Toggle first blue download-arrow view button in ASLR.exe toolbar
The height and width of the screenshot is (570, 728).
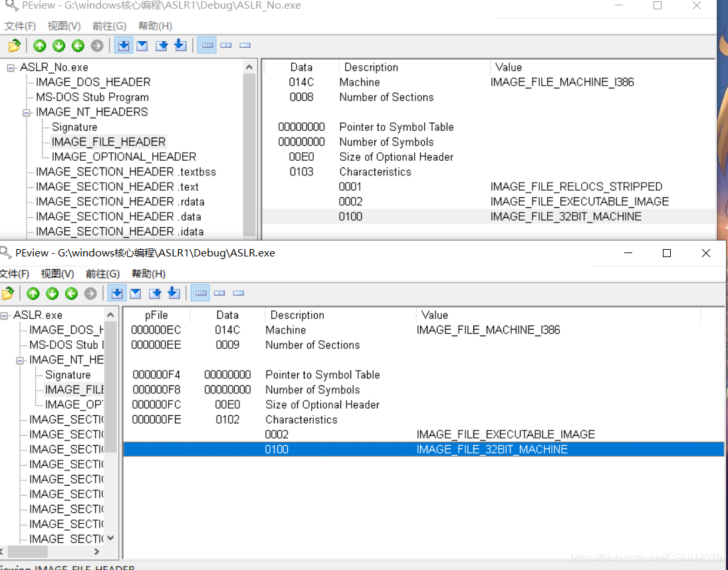tap(117, 293)
